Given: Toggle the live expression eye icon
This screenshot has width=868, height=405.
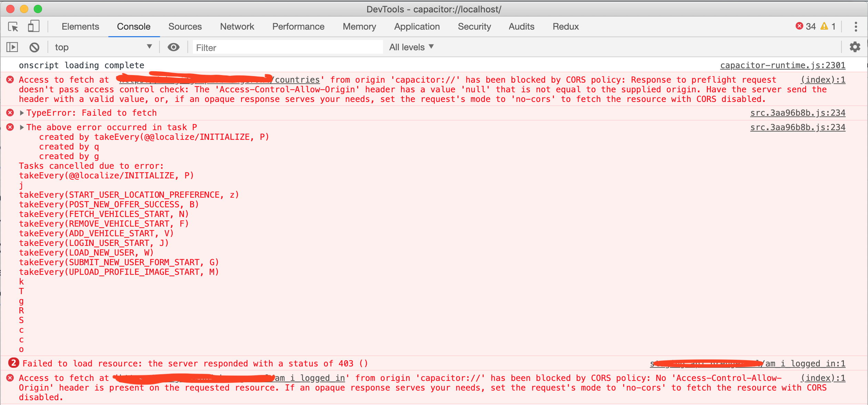Looking at the screenshot, I should pos(174,47).
